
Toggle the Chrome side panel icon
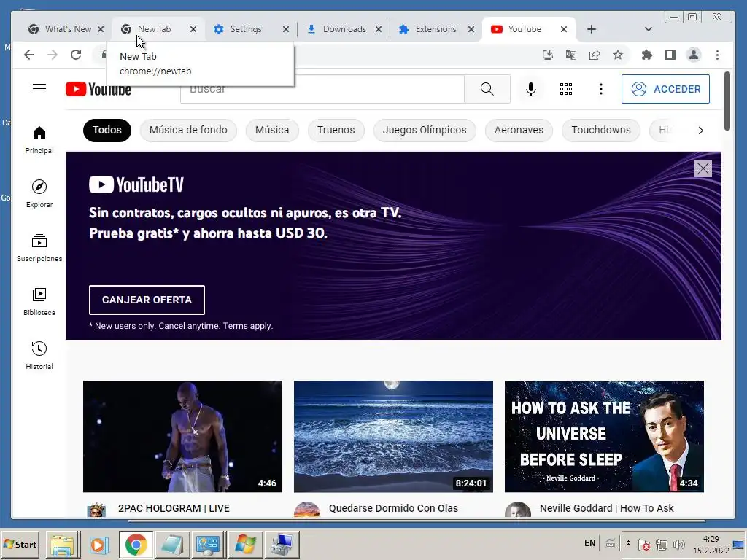pos(670,55)
